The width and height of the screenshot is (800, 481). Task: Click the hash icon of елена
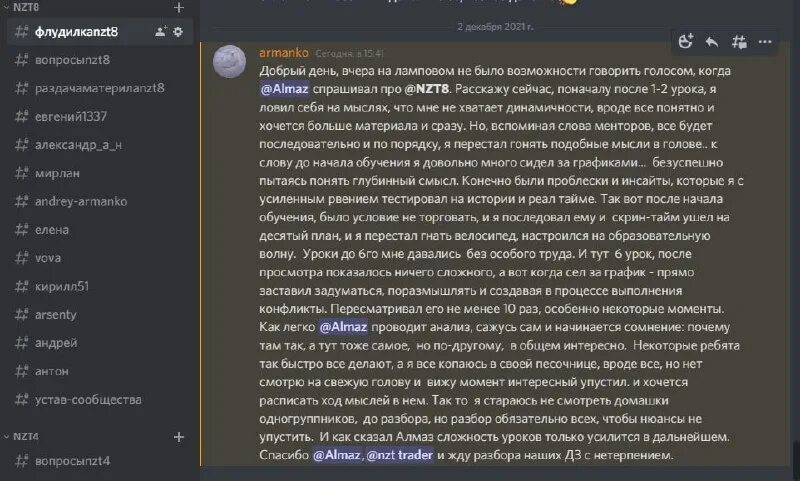21,230
